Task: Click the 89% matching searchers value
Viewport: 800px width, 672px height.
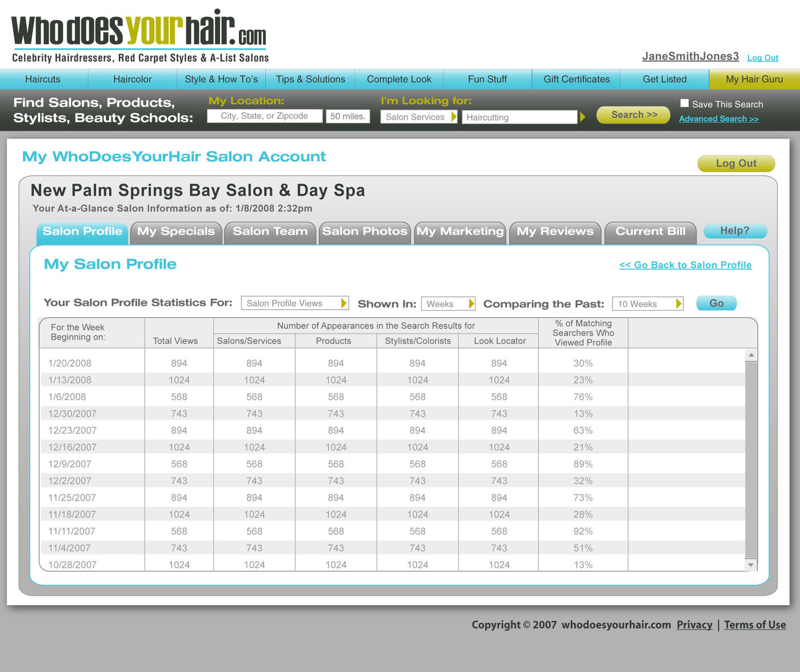Action: pos(583,464)
